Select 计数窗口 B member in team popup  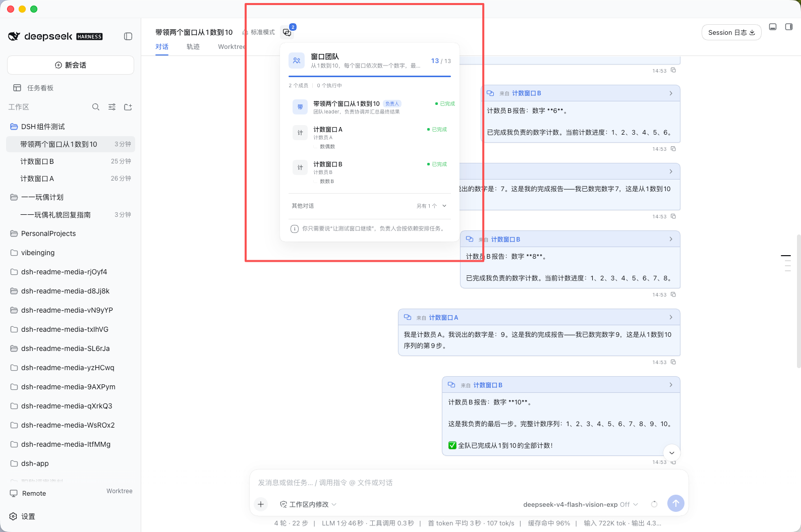[x=369, y=172]
